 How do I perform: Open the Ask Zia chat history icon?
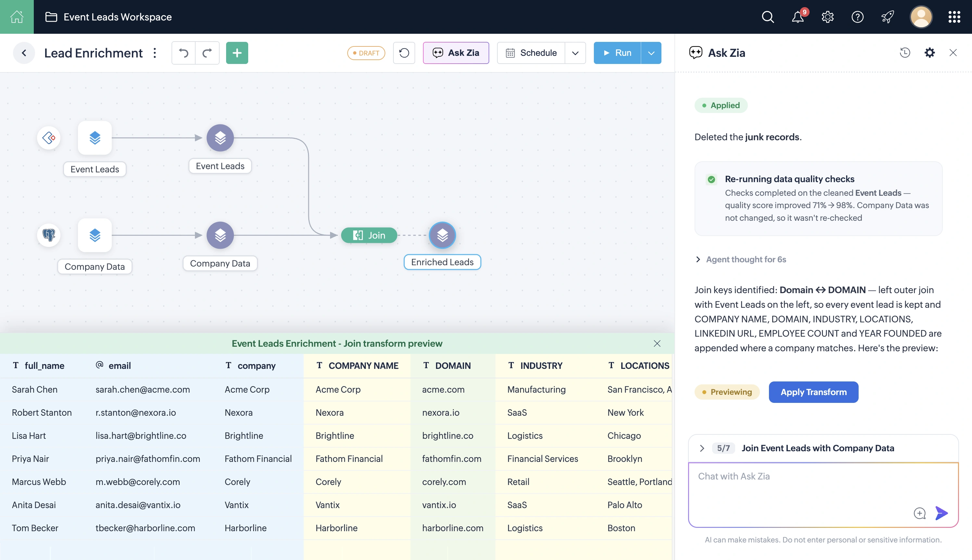pos(905,53)
